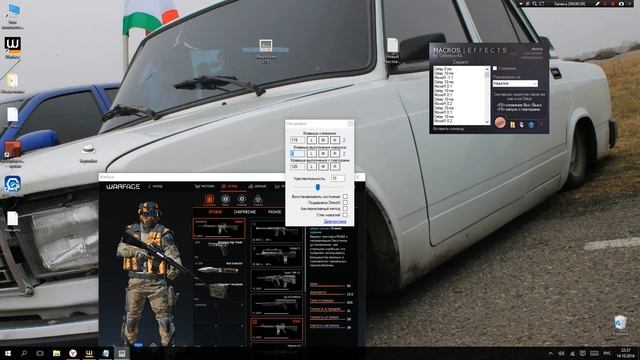
Task: Select the equipped primary rifle slot
Action: tap(219, 229)
